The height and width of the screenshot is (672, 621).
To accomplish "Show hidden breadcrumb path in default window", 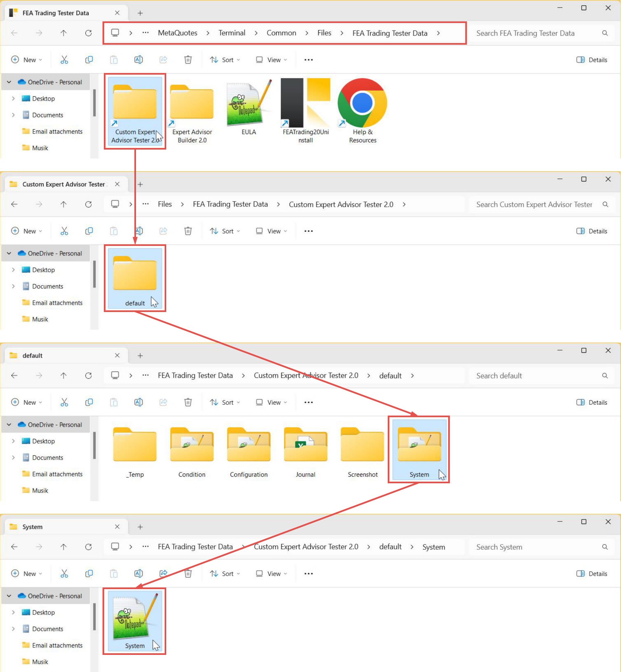I will (x=145, y=375).
